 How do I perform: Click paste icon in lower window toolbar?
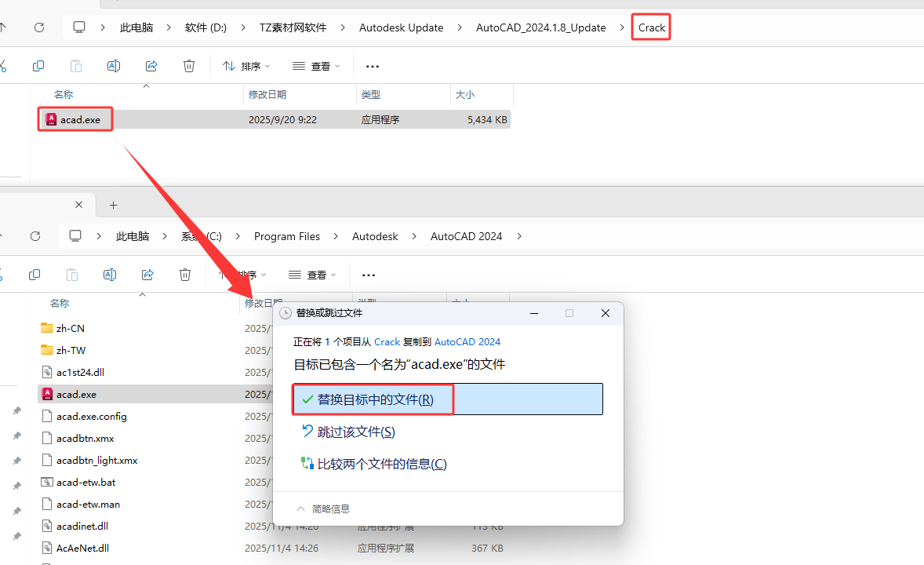(x=72, y=275)
